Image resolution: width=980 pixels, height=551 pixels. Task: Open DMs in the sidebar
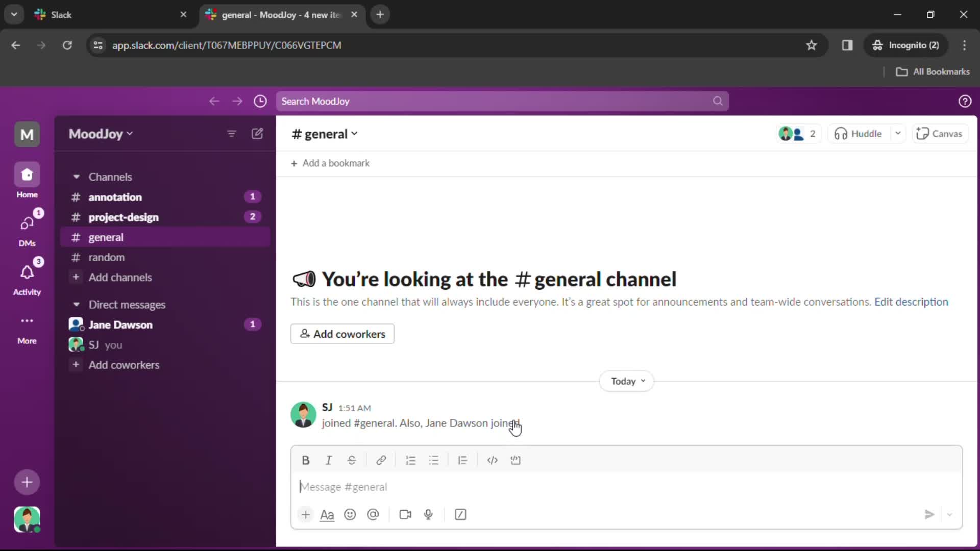[x=27, y=229]
